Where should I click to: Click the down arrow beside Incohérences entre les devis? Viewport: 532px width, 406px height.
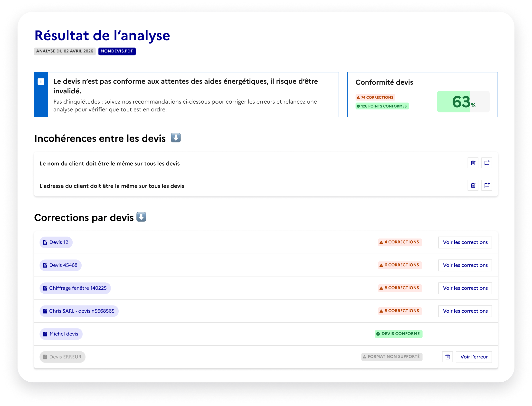point(176,138)
